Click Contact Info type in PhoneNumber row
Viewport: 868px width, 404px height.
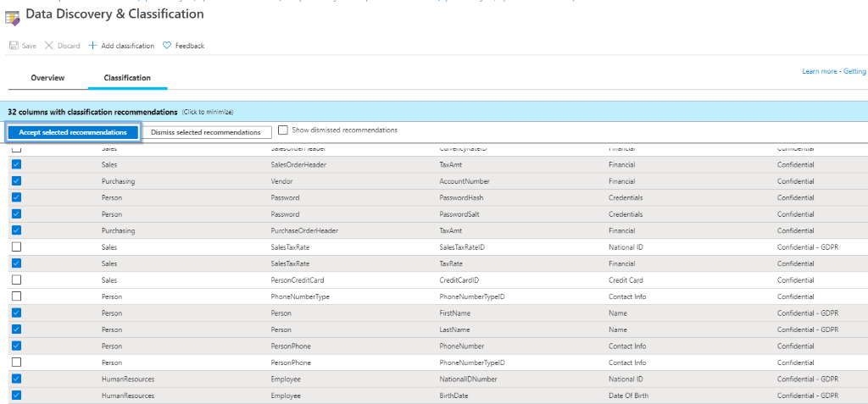point(627,346)
